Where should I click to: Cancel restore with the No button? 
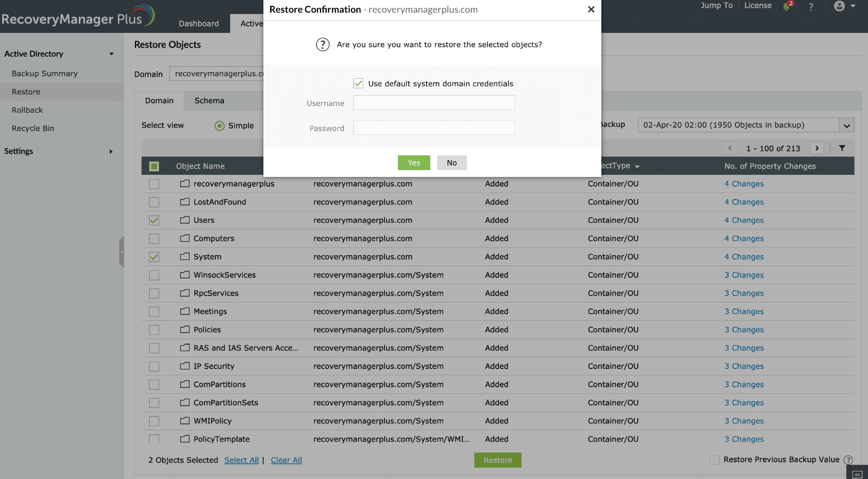[452, 163]
